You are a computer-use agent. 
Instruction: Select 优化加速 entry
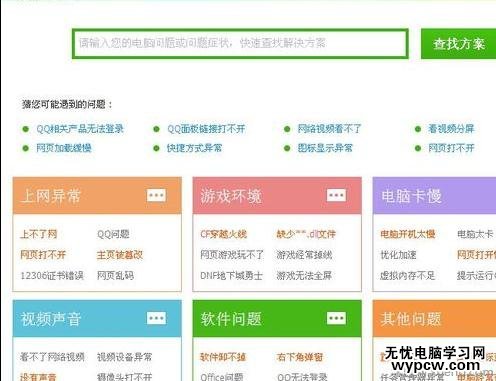click(x=398, y=255)
